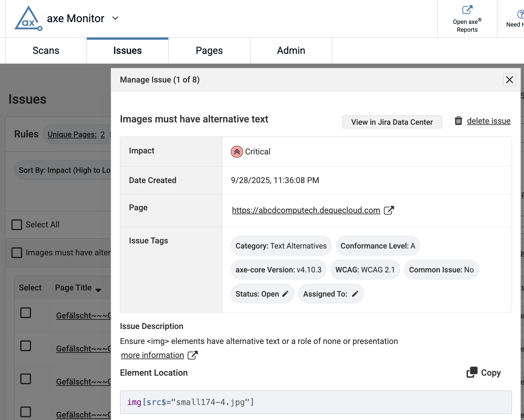The image size is (524, 420).
Task: Toggle the Select All checkbox
Action: pyautogui.click(x=17, y=224)
